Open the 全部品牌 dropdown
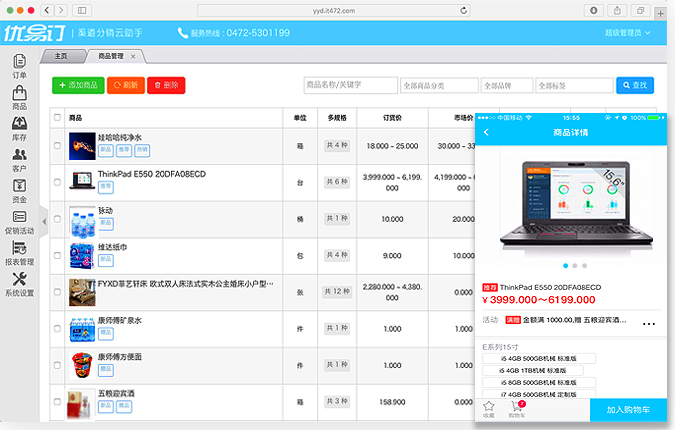This screenshot has width=675, height=430. pos(507,85)
